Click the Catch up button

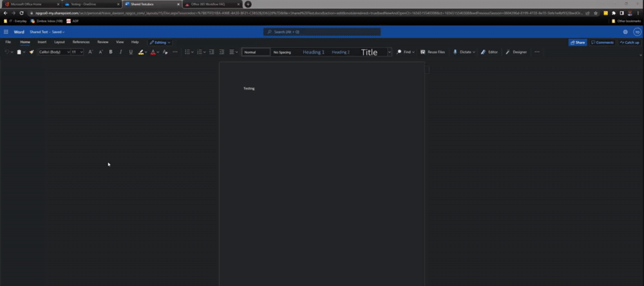click(629, 43)
